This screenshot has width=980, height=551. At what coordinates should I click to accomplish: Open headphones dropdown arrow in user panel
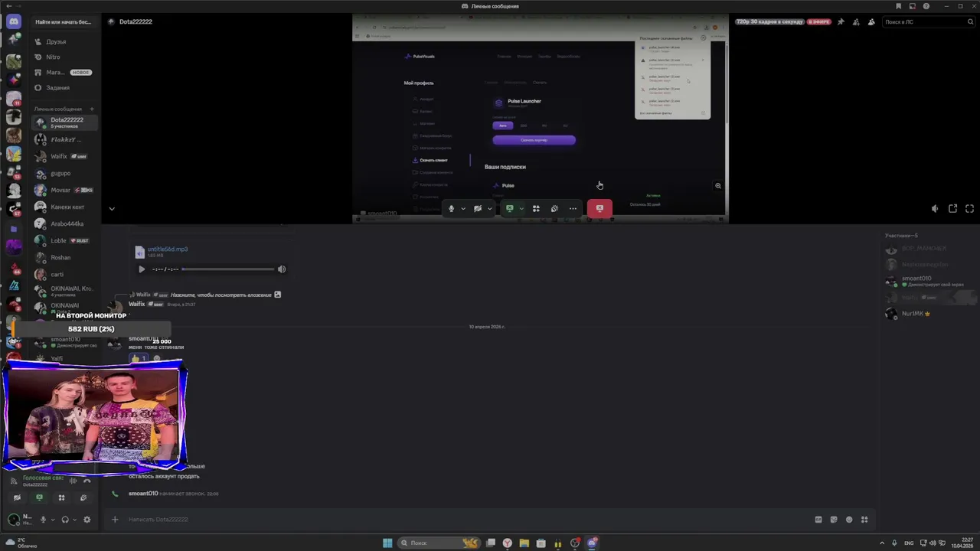(x=75, y=520)
